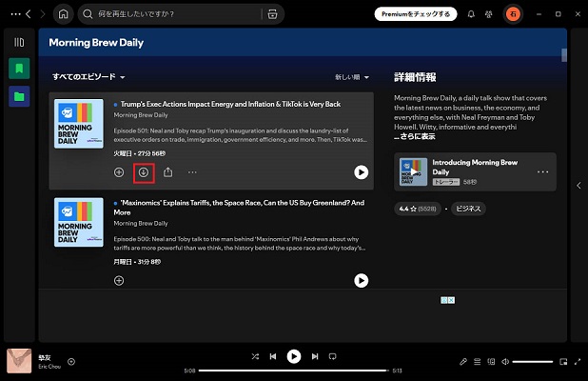
Task: Click the 4.4 star rating chip
Action: pyautogui.click(x=418, y=209)
